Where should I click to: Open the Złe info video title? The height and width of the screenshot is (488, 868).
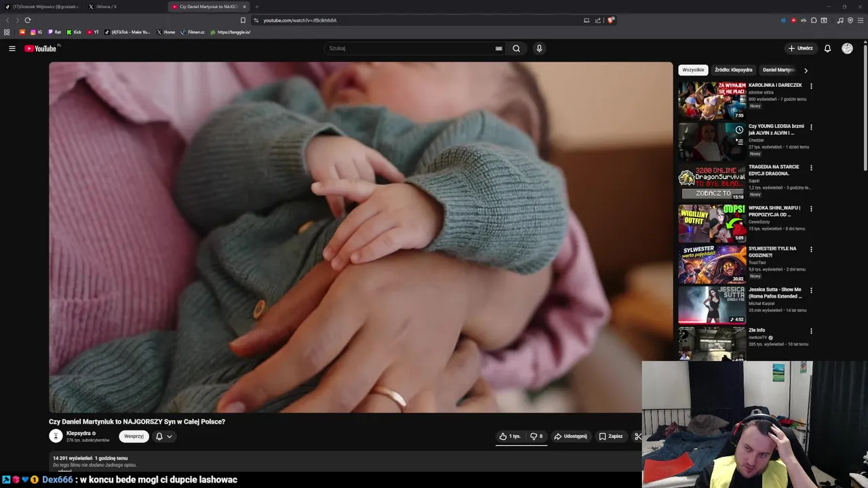coord(757,330)
